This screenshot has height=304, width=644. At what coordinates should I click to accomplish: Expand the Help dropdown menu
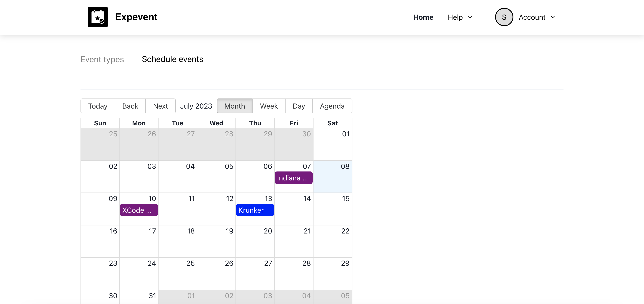(x=460, y=17)
